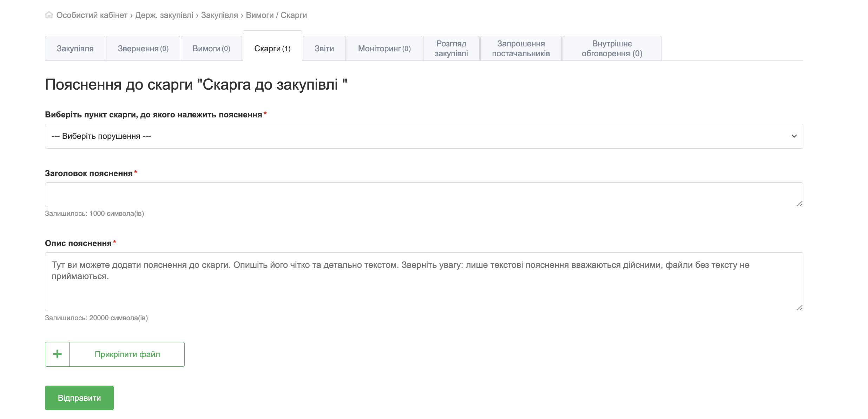Click the Прикріпити файл button
The image size is (868, 419).
127,354
